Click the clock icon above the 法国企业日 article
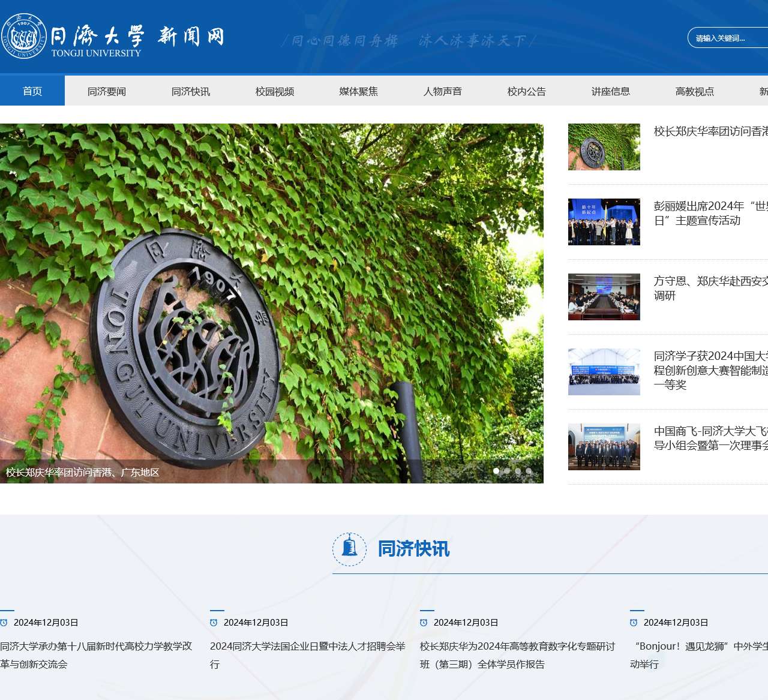The image size is (768, 700). pos(214,623)
